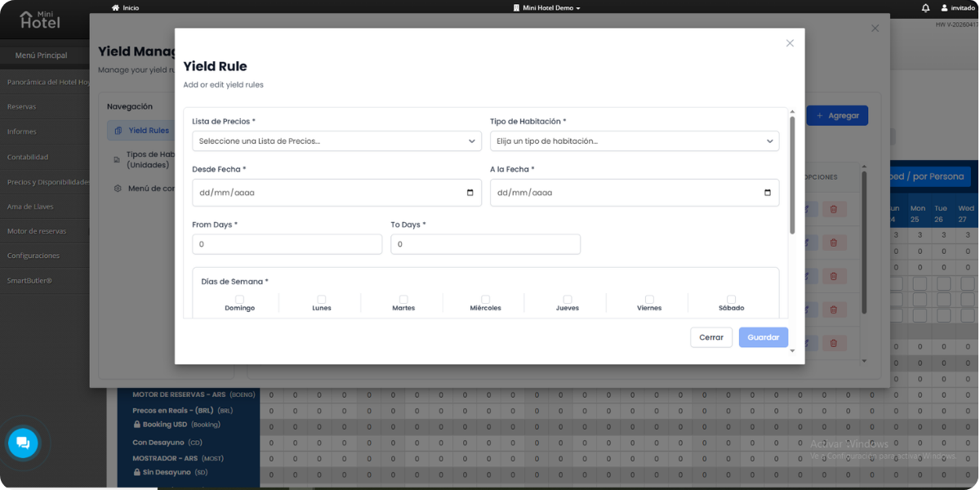
Task: Check the Viernes checkbox
Action: pyautogui.click(x=649, y=299)
